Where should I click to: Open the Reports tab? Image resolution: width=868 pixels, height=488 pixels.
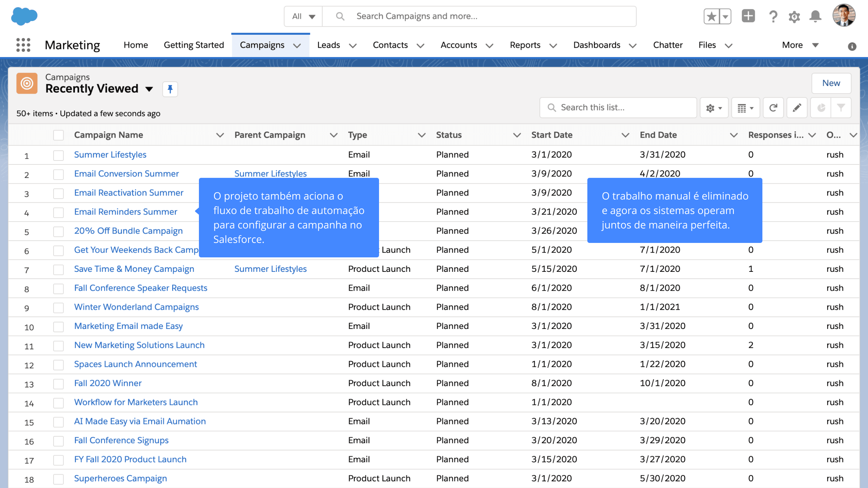pos(525,45)
